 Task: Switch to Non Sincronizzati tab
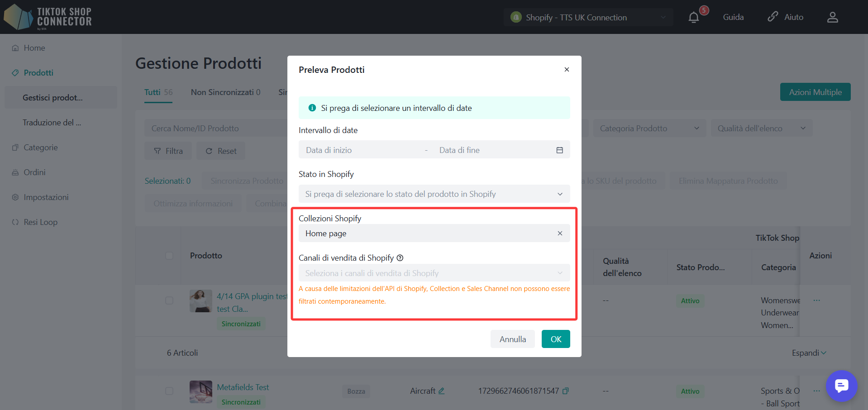pyautogui.click(x=225, y=92)
